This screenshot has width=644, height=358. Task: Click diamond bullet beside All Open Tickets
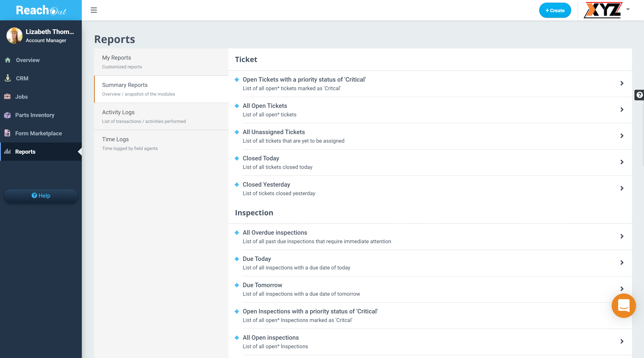(237, 106)
